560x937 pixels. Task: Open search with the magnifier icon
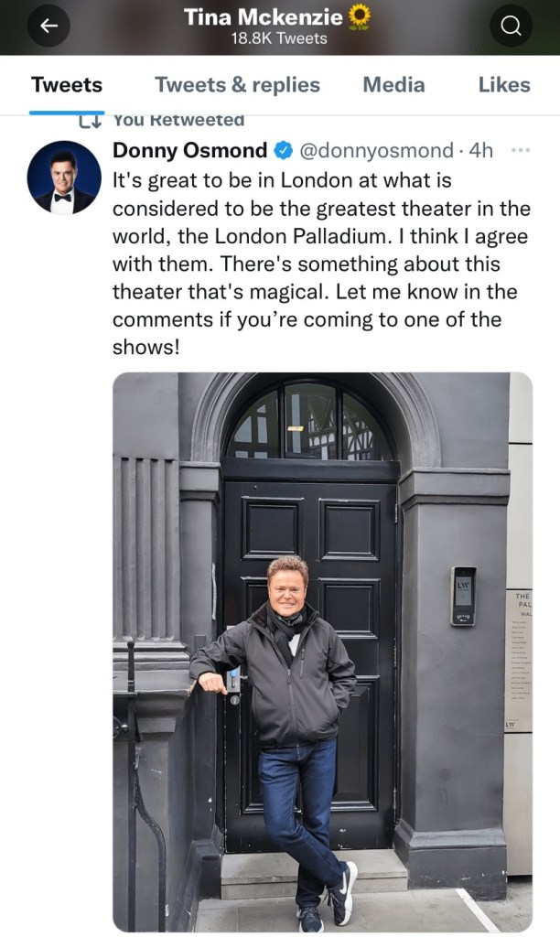tap(511, 26)
